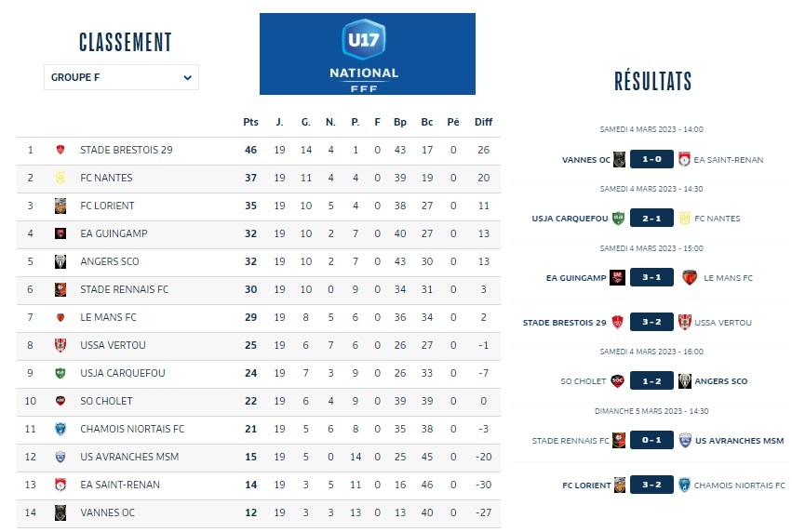Click the FC Nantes crest in standings
This screenshot has width=792, height=532.
60,178
